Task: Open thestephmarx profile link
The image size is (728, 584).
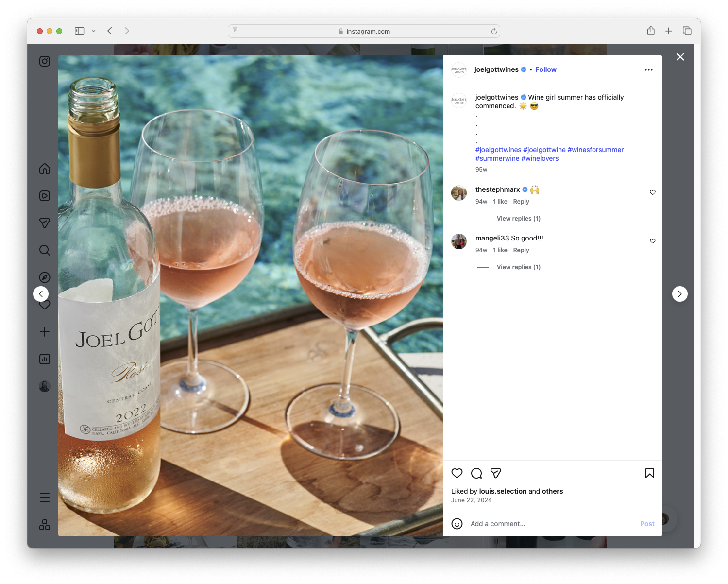Action: [498, 189]
